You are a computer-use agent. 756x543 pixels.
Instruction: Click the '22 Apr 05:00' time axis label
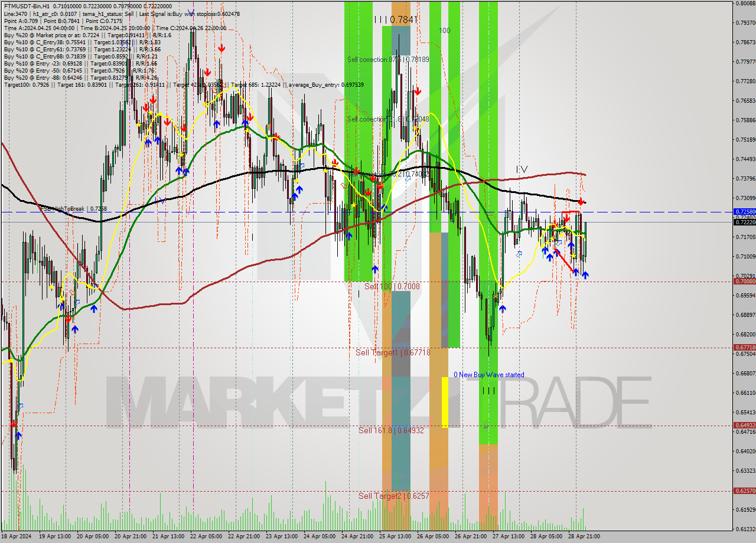click(x=206, y=537)
